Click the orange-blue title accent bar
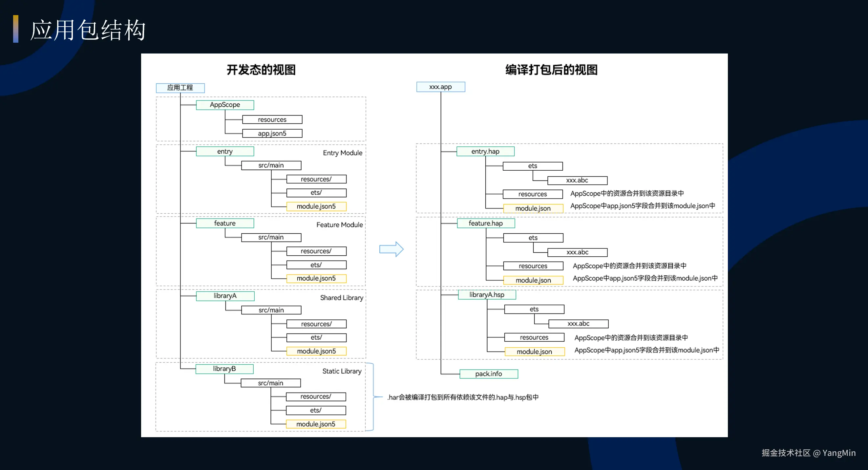 coord(15,29)
